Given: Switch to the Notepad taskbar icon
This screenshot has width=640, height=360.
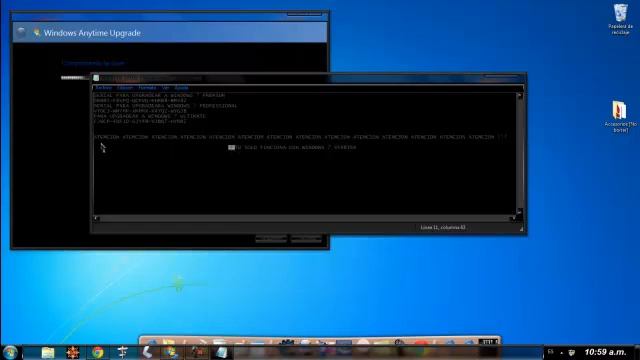Looking at the screenshot, I should pos(221,352).
